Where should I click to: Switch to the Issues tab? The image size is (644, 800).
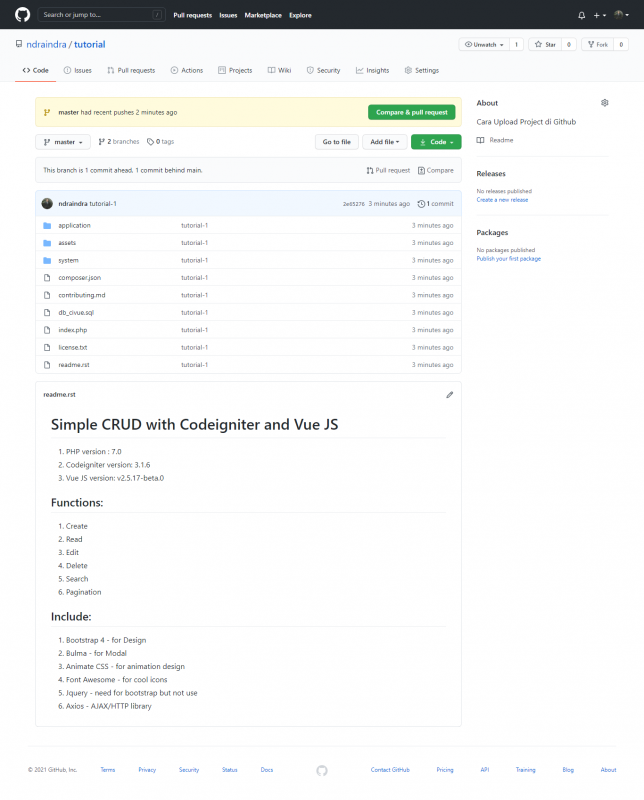[77, 71]
